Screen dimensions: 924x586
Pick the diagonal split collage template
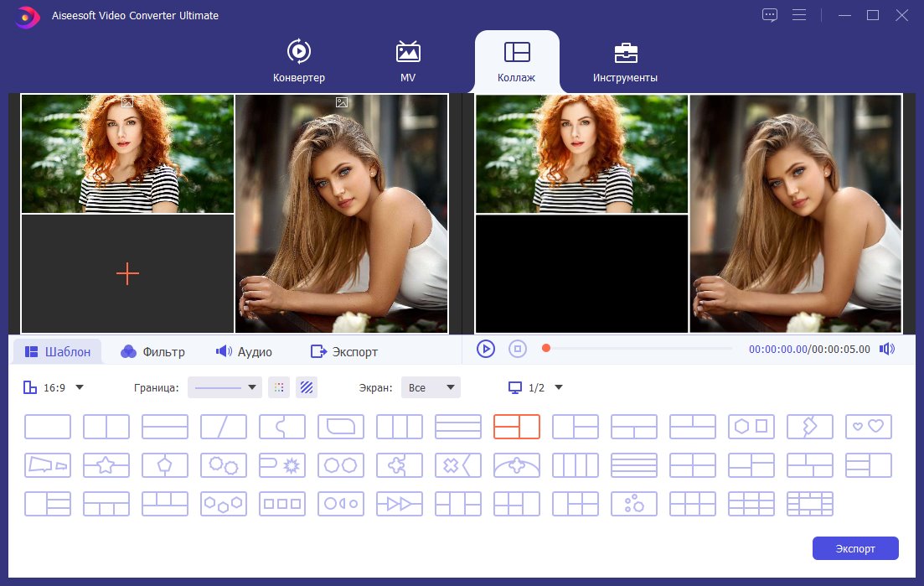[224, 427]
